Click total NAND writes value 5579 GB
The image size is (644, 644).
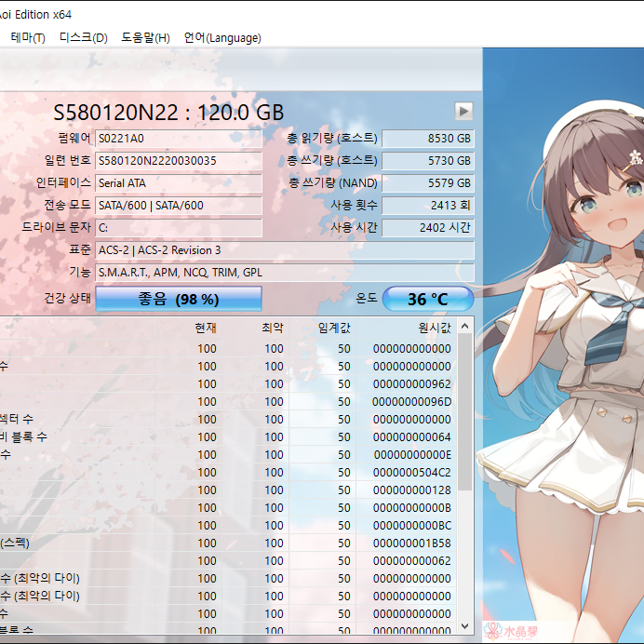[428, 182]
